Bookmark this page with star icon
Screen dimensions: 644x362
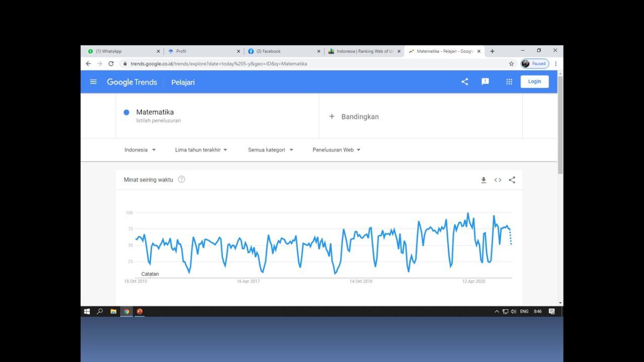tap(511, 64)
